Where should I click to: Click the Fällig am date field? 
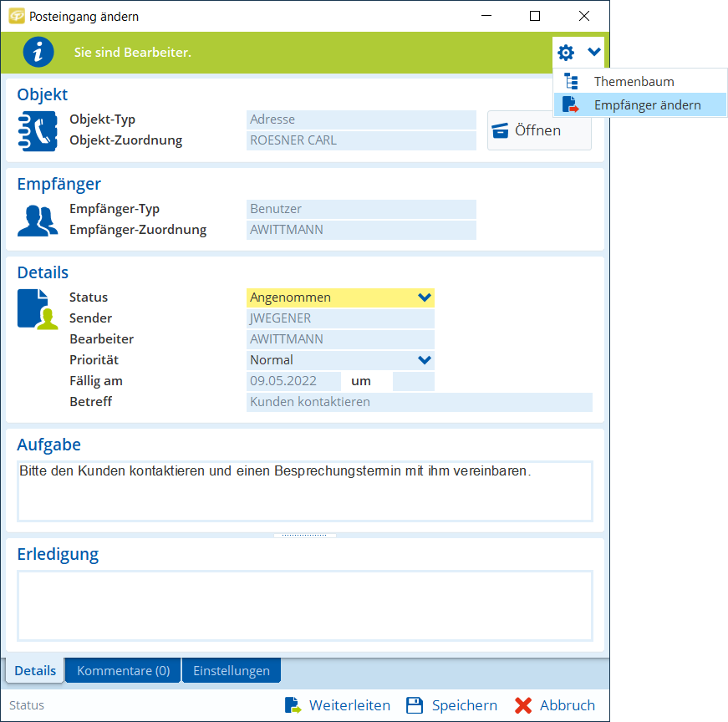click(x=293, y=381)
